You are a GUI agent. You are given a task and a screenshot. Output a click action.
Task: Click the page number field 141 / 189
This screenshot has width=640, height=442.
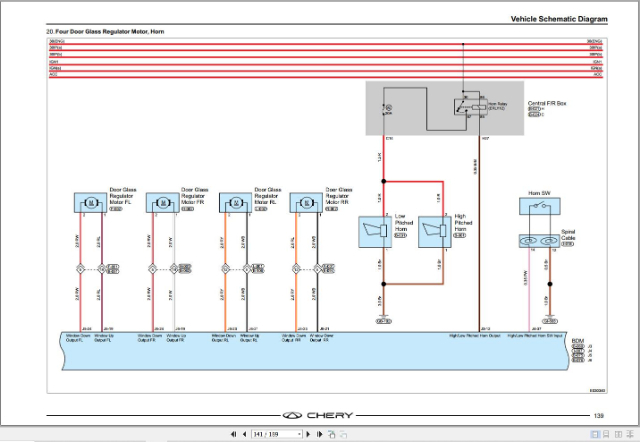(274, 434)
